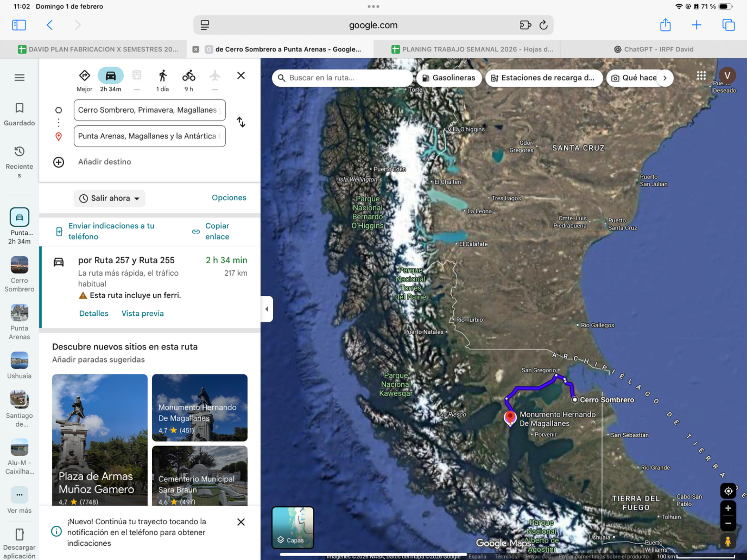Screen dimensions: 747x560
Task: Close the Cerro Sombrero Google Maps tab
Action: coord(196,49)
